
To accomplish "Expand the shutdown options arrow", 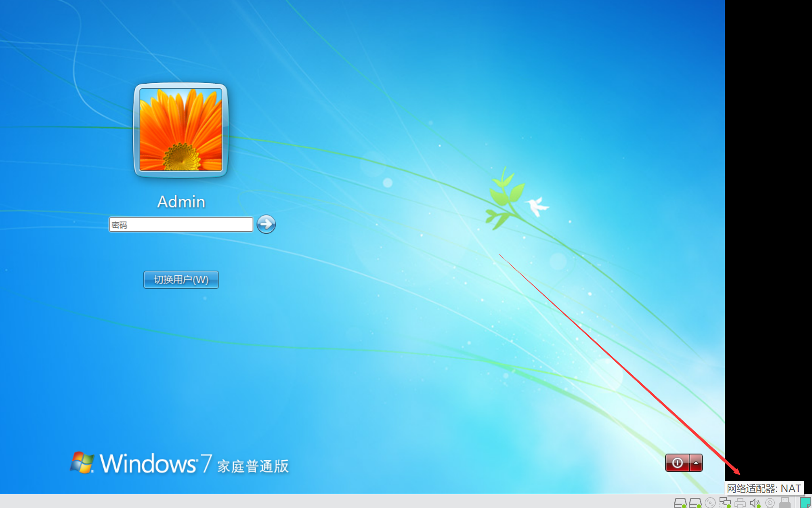I will [696, 463].
